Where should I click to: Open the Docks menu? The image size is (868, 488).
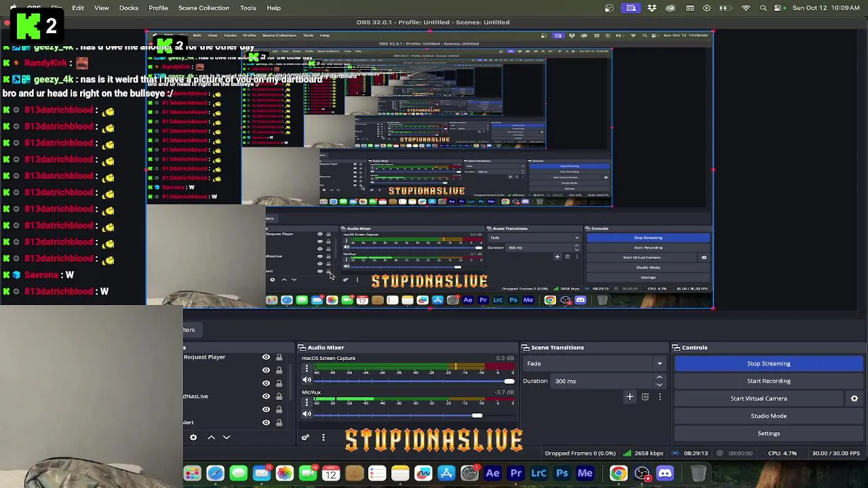[x=129, y=8]
